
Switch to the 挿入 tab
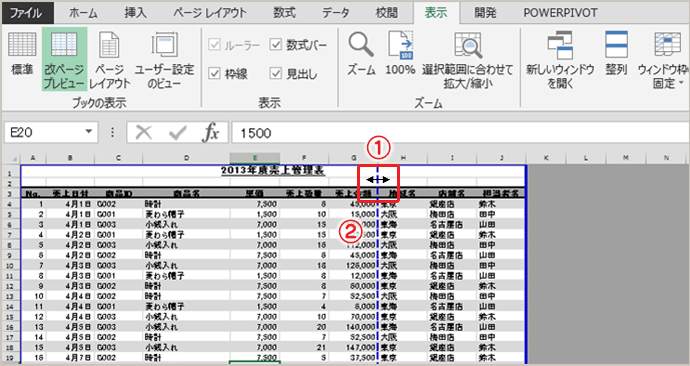point(135,13)
